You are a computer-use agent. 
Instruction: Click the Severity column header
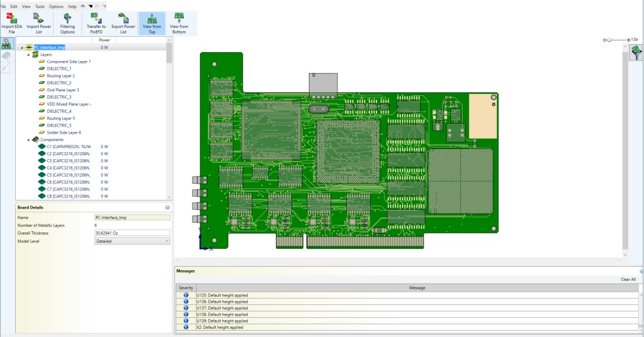(x=186, y=288)
